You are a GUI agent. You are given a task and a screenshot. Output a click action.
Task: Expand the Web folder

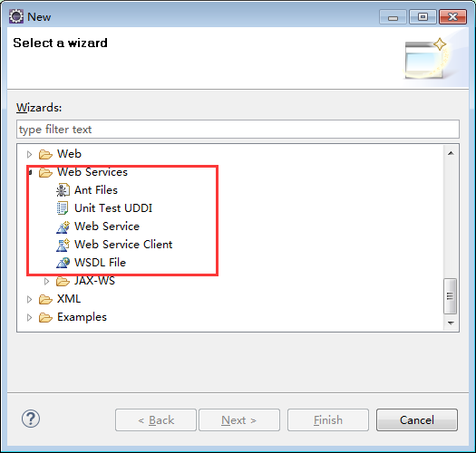29,154
